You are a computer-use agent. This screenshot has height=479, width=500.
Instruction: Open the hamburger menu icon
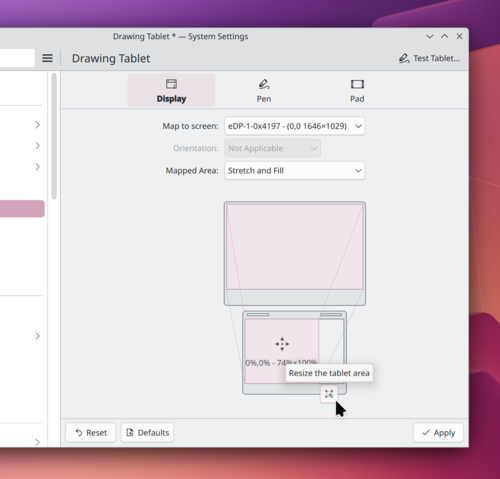[47, 58]
